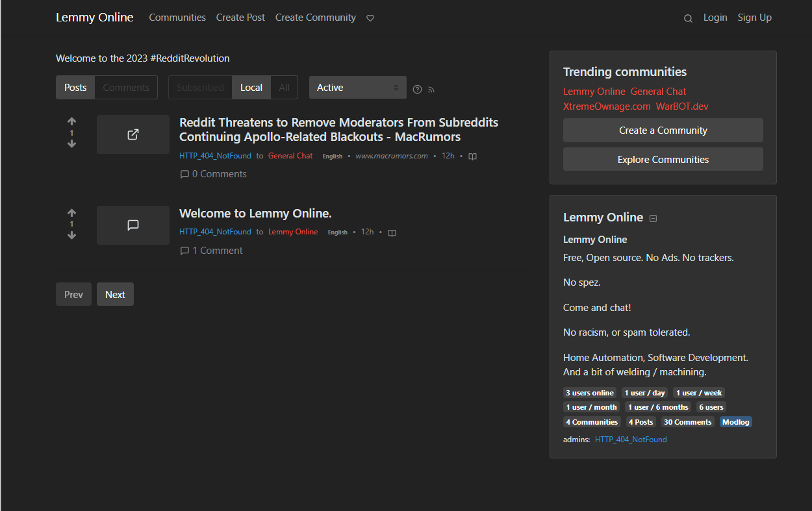Go to Create Post in navbar
The width and height of the screenshot is (812, 511).
pyautogui.click(x=240, y=18)
